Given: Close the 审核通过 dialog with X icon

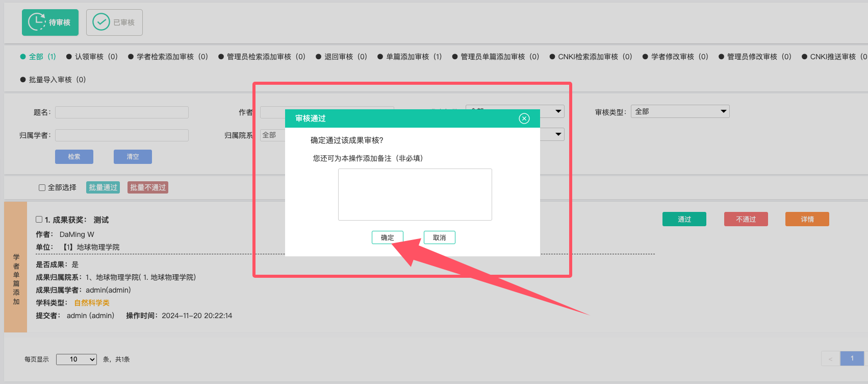Looking at the screenshot, I should (x=524, y=118).
